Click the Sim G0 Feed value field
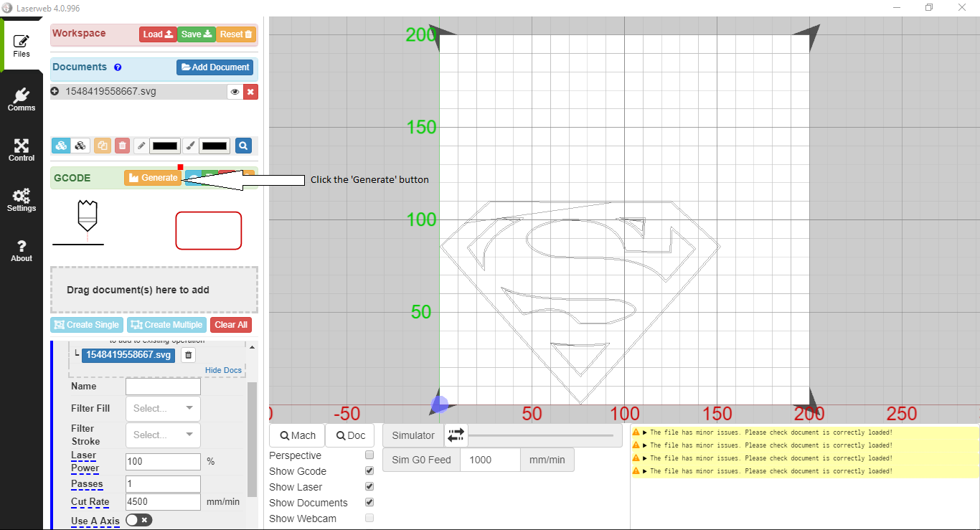This screenshot has width=980, height=530. (490, 460)
